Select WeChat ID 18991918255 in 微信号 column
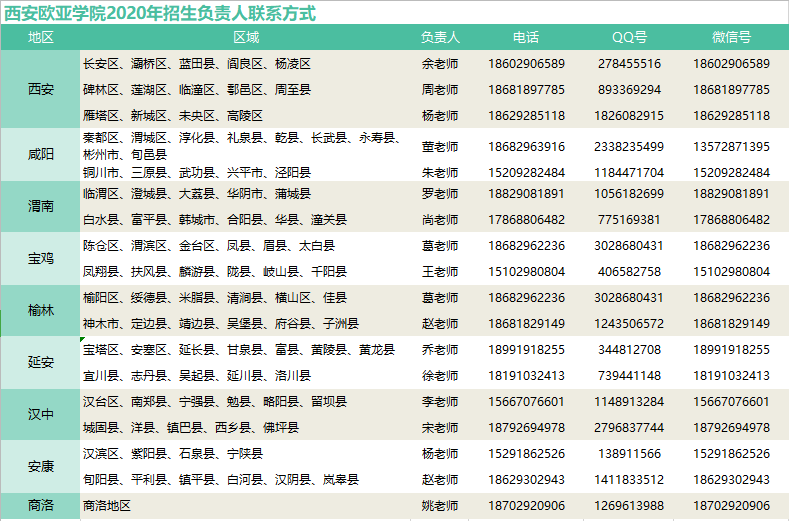 732,350
